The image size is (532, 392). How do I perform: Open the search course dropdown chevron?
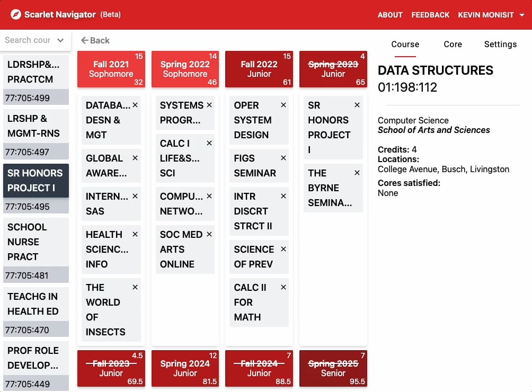60,40
